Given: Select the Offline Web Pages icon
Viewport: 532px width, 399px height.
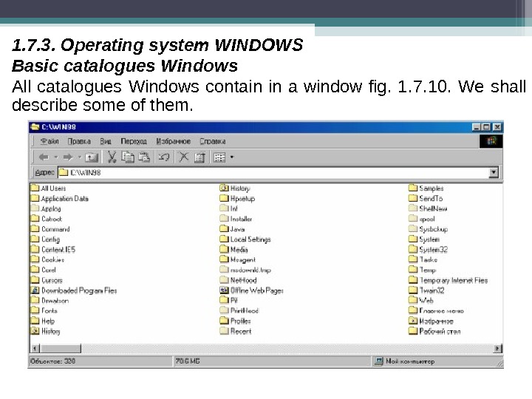Looking at the screenshot, I should click(x=225, y=290).
